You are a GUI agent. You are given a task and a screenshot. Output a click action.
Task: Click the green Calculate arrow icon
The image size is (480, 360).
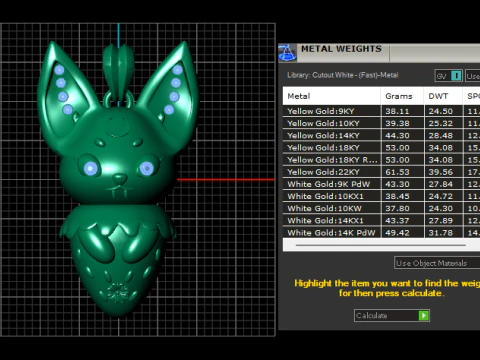[x=424, y=315]
